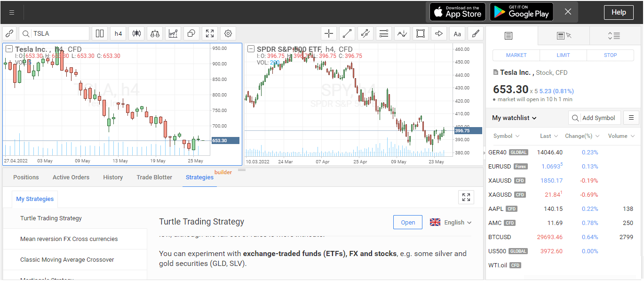Select the AAPL watchlist row
The width and height of the screenshot is (644, 281).
click(563, 209)
